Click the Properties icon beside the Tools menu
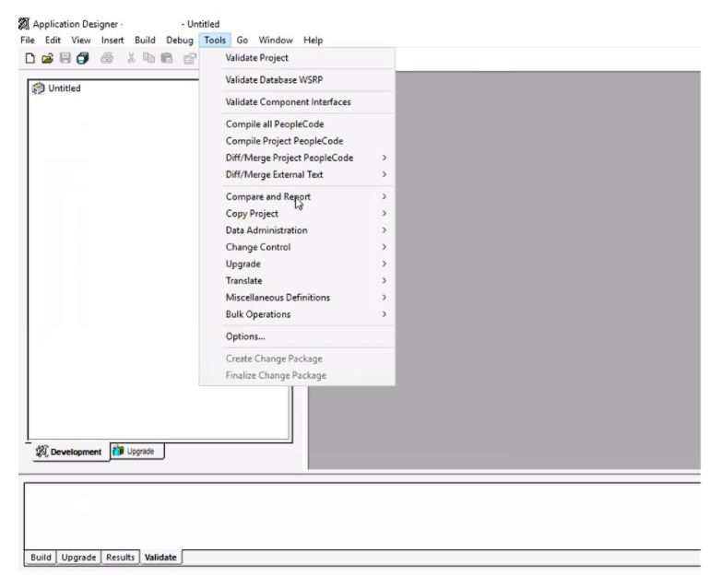 [190, 58]
